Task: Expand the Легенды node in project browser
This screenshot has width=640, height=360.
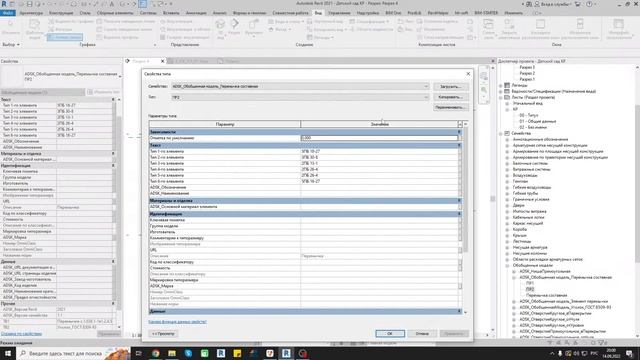Action: (501, 85)
